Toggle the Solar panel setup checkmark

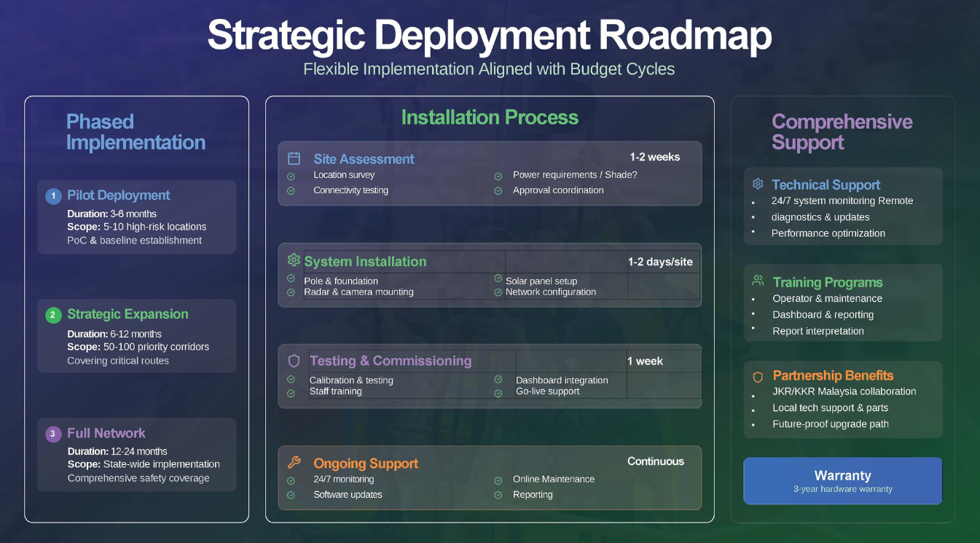pos(498,279)
